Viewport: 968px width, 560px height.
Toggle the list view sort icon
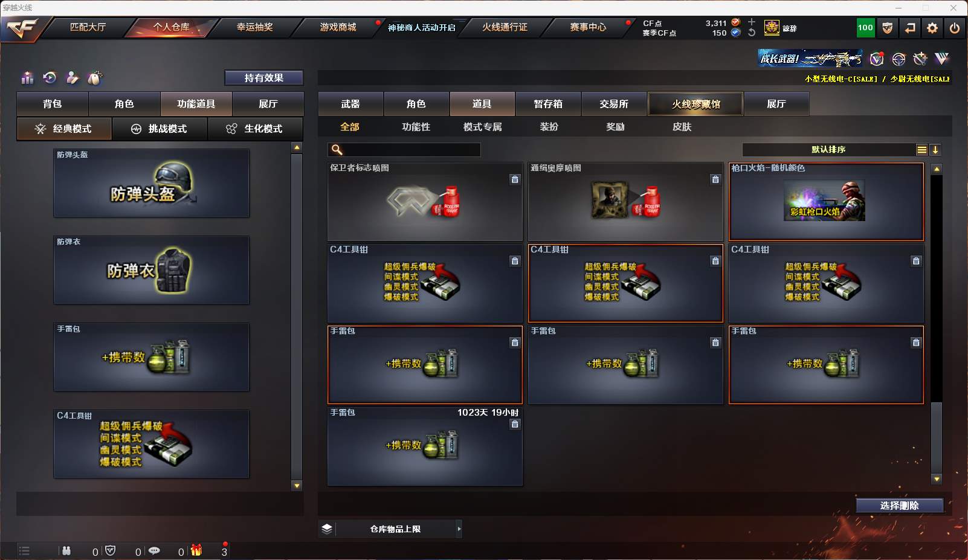tap(921, 150)
